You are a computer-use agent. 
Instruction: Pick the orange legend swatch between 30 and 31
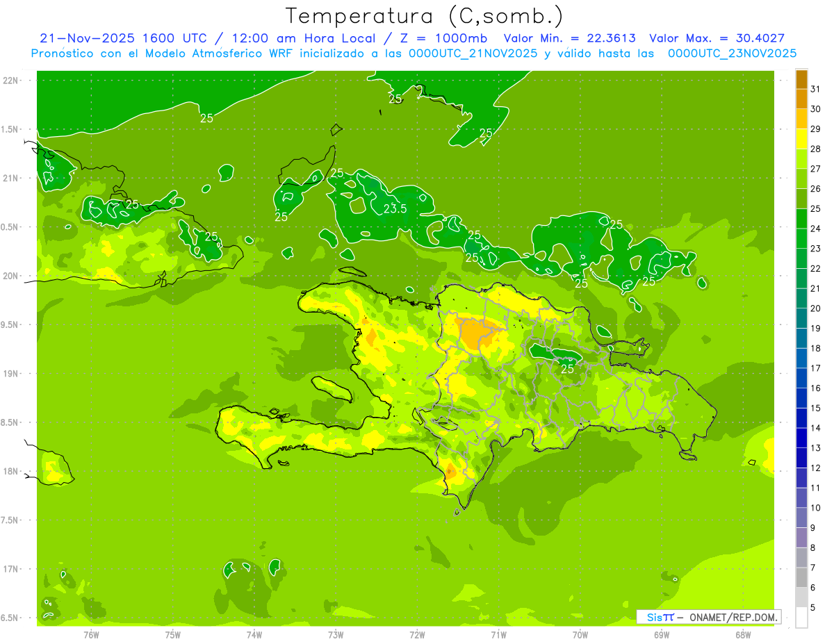click(x=801, y=99)
